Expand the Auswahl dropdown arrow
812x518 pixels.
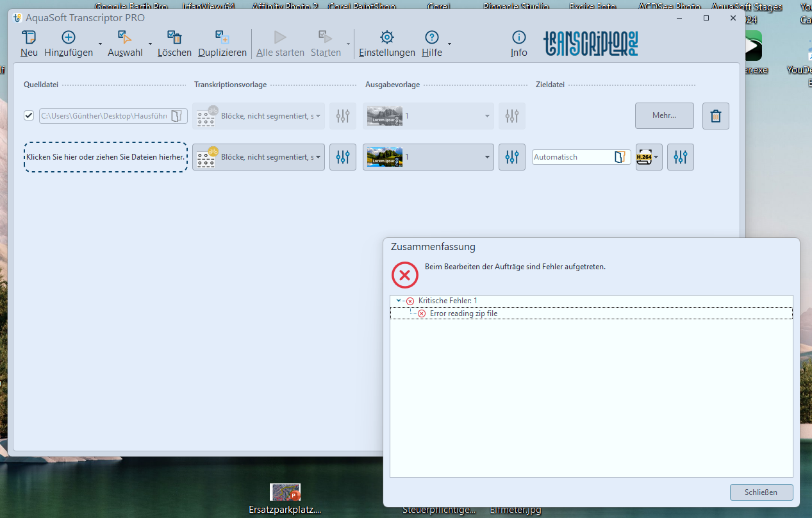[x=150, y=44]
